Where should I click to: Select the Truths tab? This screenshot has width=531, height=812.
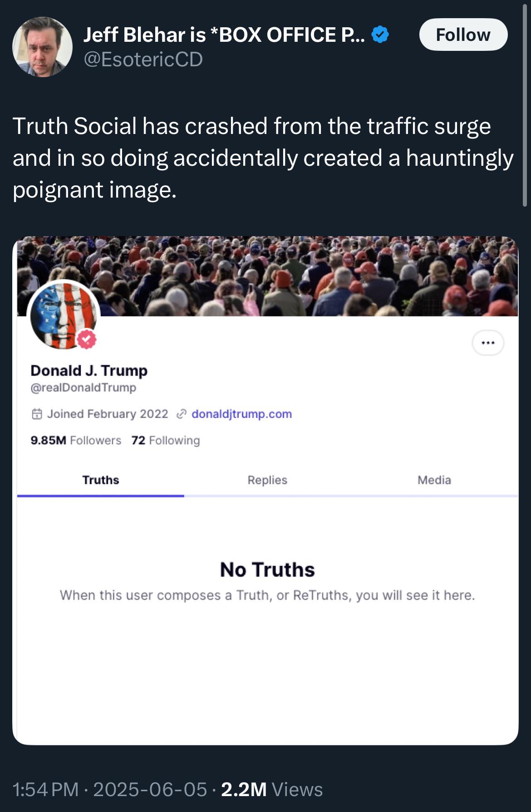click(x=101, y=480)
